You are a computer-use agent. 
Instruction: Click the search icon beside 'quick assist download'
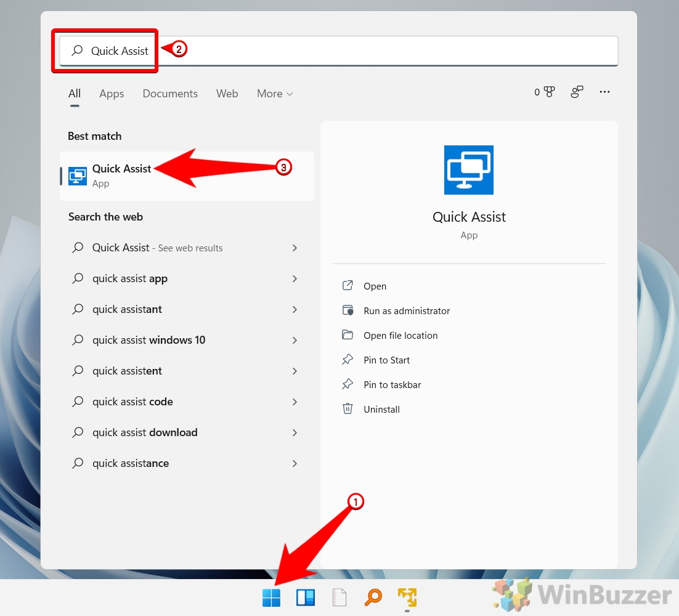[78, 432]
